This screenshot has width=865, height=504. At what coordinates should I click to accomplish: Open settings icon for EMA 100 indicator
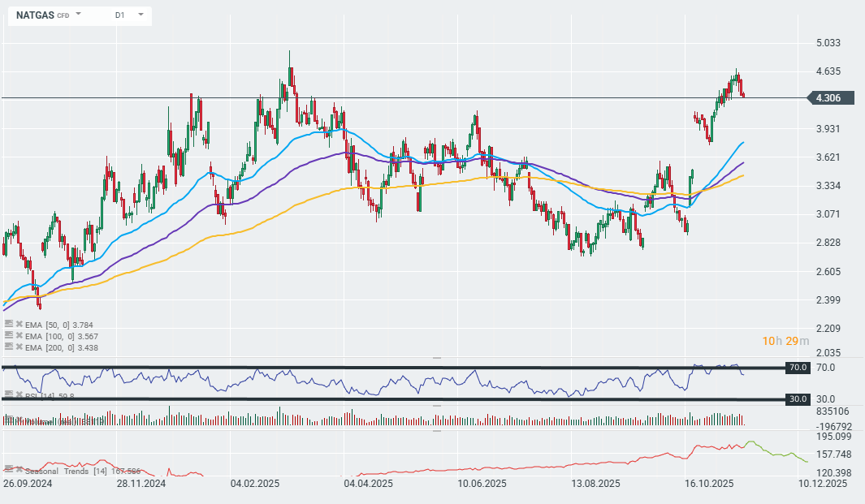tap(8, 335)
